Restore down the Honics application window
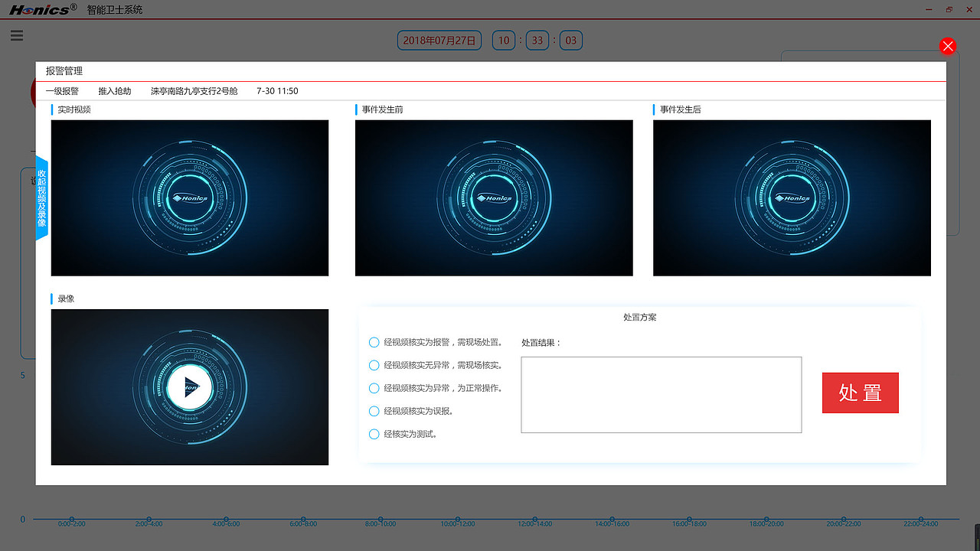980x551 pixels. (949, 9)
